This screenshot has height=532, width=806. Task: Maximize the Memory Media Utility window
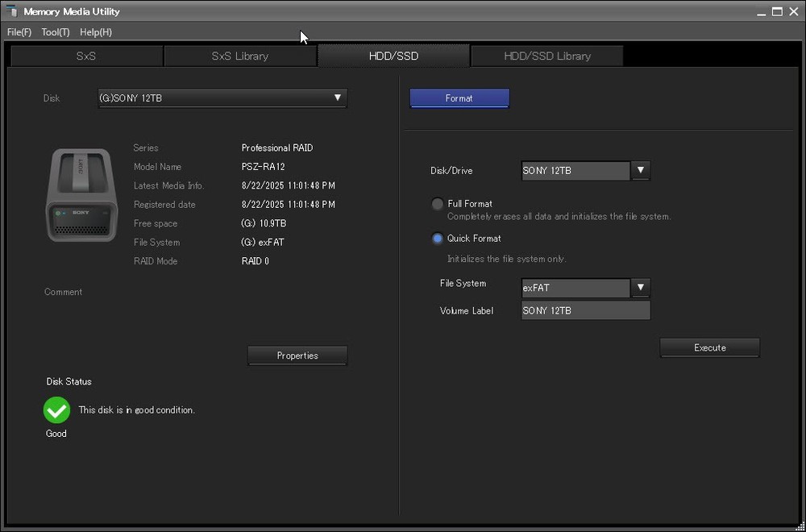tap(777, 11)
